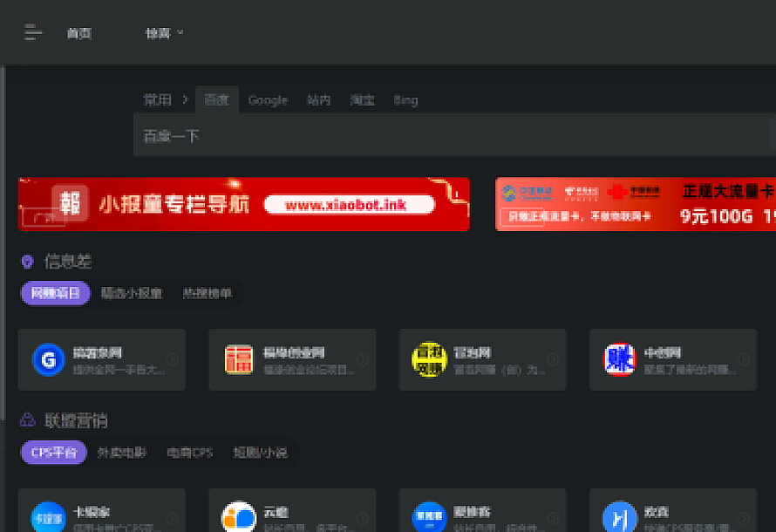Click the red 福 site logo icon
The image size is (776, 532).
[239, 359]
